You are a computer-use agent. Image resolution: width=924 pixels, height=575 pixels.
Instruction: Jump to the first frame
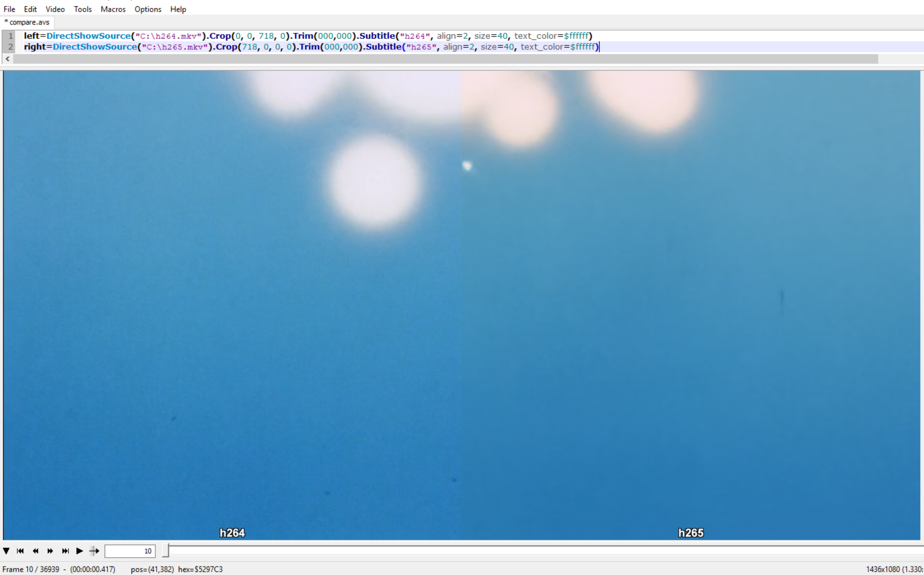tap(20, 551)
